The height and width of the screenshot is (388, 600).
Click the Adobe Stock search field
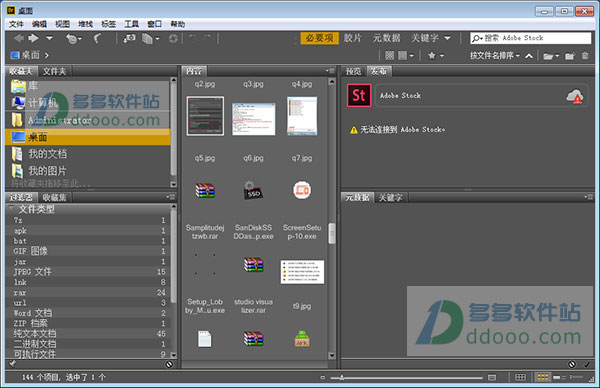click(531, 38)
